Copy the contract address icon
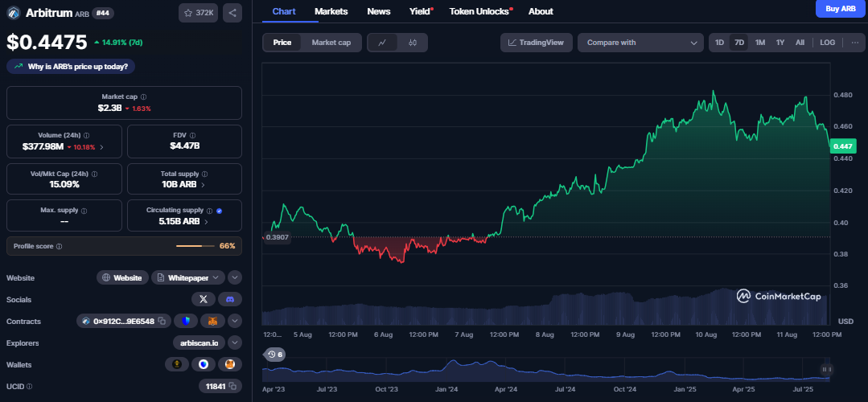868x402 pixels. pyautogui.click(x=162, y=321)
